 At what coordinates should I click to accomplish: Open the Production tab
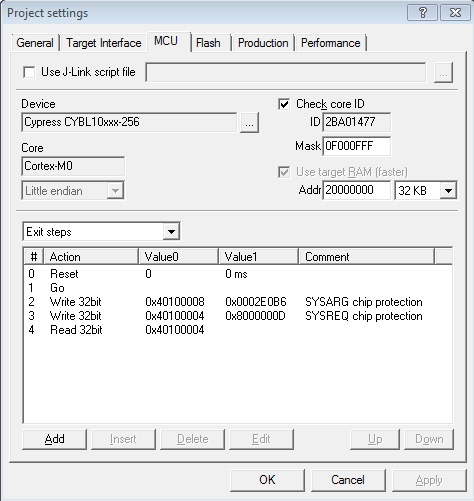(x=263, y=43)
